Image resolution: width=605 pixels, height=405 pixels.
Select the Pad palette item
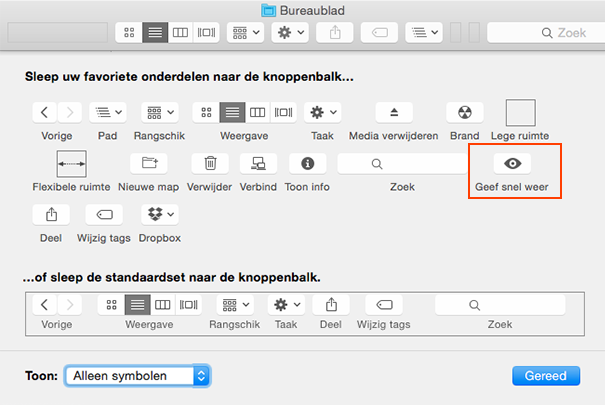108,112
